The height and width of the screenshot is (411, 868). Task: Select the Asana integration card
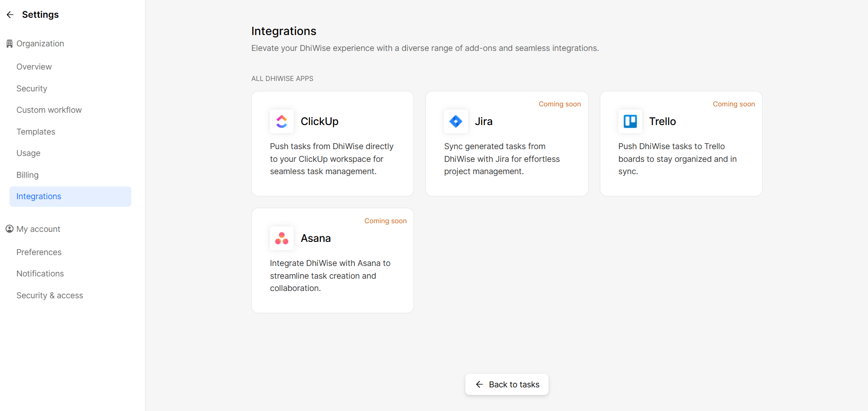[x=333, y=261]
